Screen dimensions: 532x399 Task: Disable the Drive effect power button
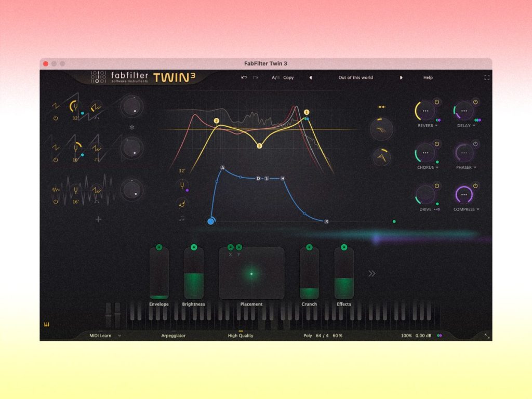coord(437,186)
